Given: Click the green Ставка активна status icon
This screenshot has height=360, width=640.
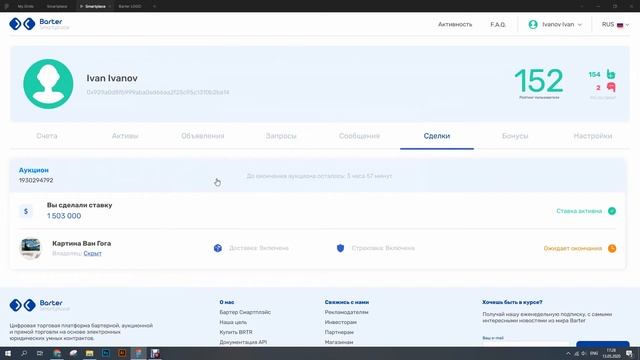Looking at the screenshot, I should 612,211.
